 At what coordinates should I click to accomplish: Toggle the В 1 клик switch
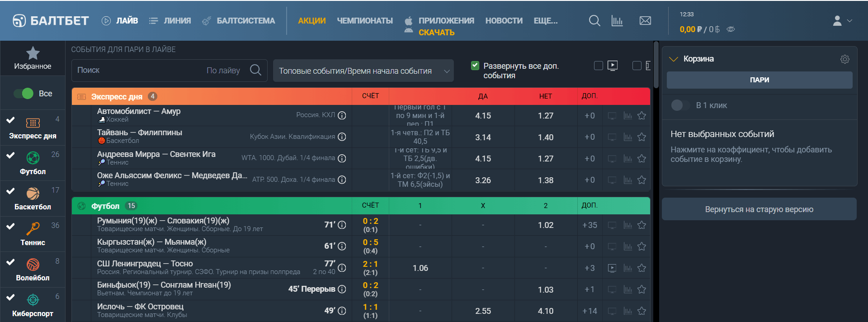coord(680,105)
